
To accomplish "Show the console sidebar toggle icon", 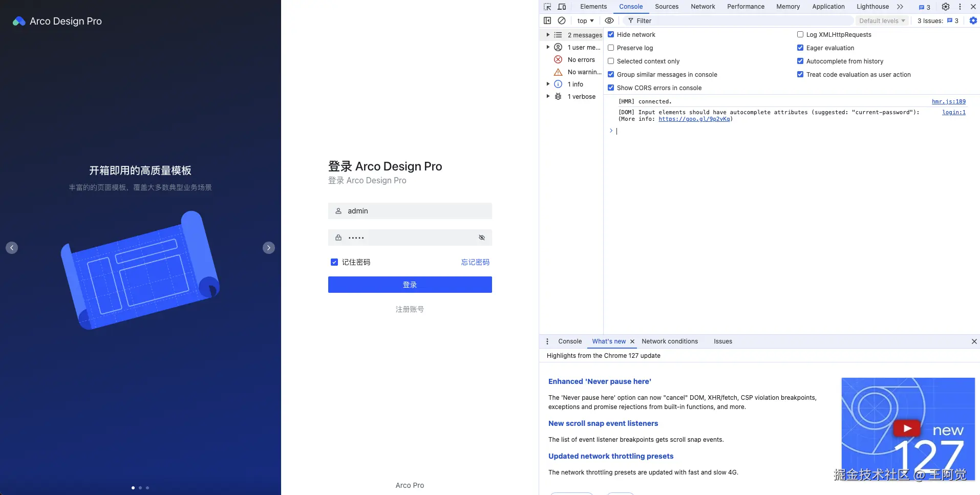I will coord(547,20).
